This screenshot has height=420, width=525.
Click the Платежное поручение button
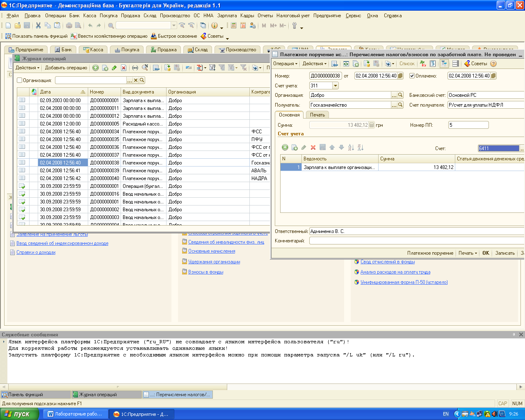pos(430,253)
